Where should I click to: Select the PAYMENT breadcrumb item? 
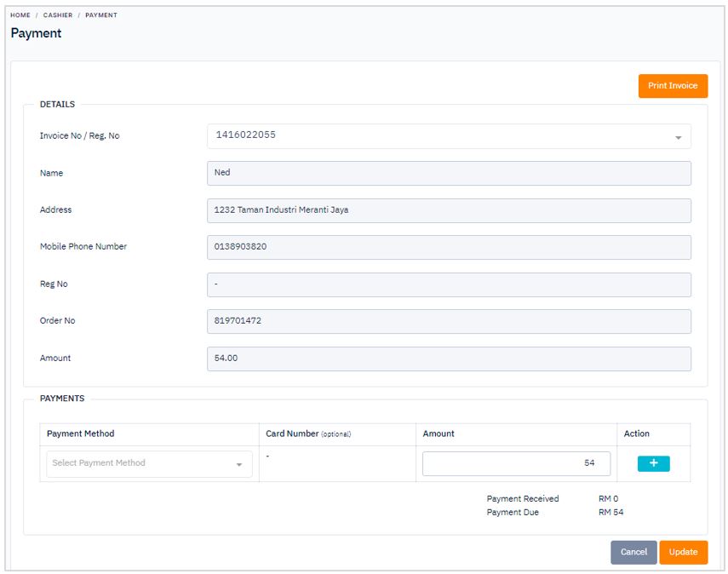coord(101,15)
